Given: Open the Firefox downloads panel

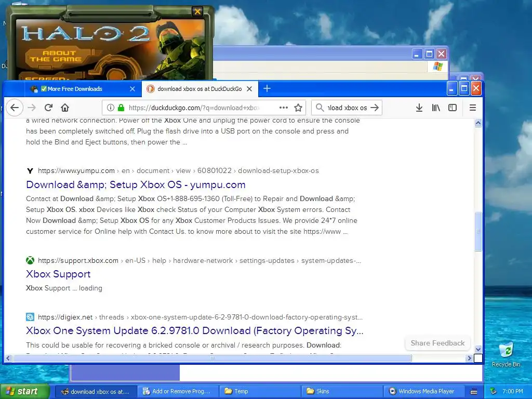Looking at the screenshot, I should (419, 108).
